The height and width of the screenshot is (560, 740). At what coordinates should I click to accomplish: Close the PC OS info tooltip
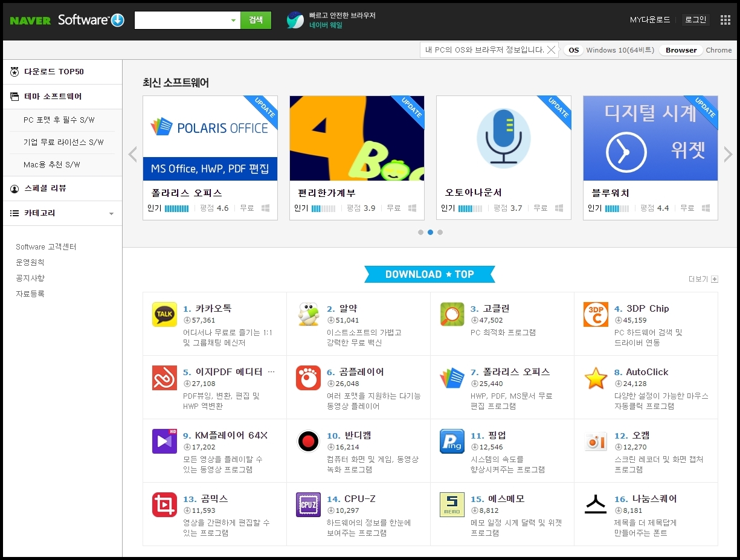pos(551,50)
